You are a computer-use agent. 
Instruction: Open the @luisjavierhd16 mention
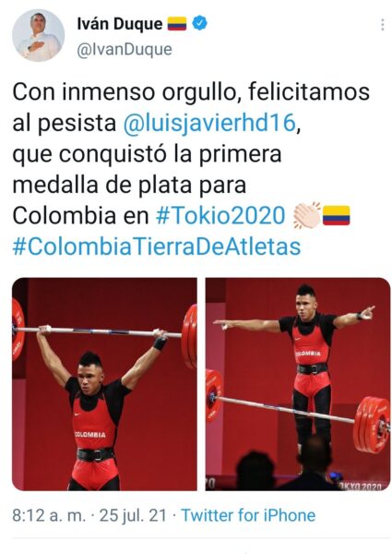(209, 123)
